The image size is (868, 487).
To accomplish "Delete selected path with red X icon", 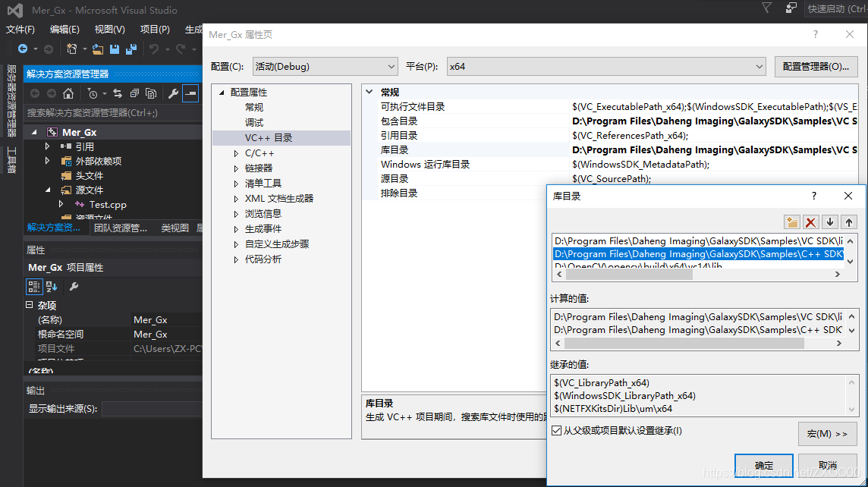I will 811,222.
